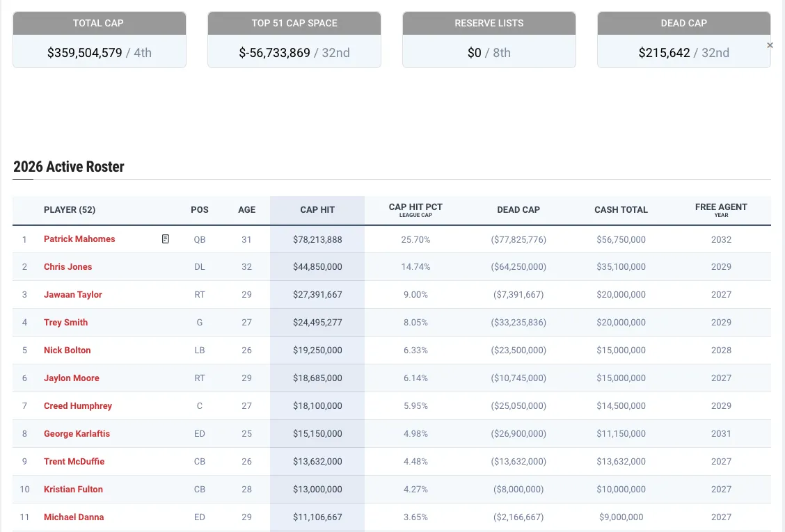The width and height of the screenshot is (785, 532).
Task: Sort the table by Age header
Action: point(246,210)
